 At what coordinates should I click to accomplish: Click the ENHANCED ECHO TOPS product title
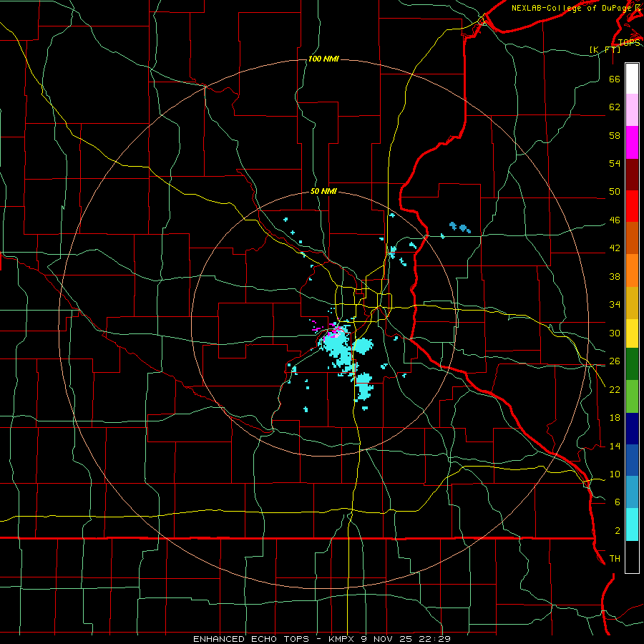click(251, 639)
